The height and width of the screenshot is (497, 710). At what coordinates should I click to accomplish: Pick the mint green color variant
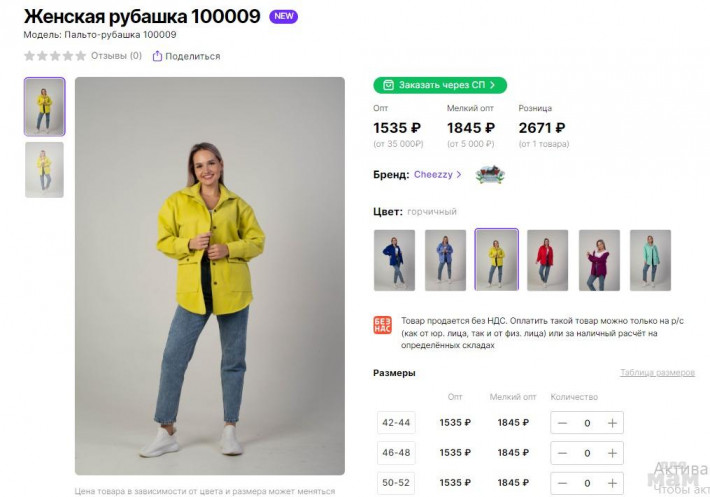click(650, 260)
